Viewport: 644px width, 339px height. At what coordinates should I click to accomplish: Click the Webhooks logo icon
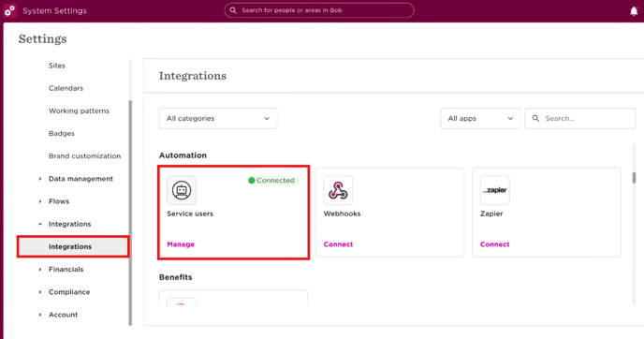338,190
